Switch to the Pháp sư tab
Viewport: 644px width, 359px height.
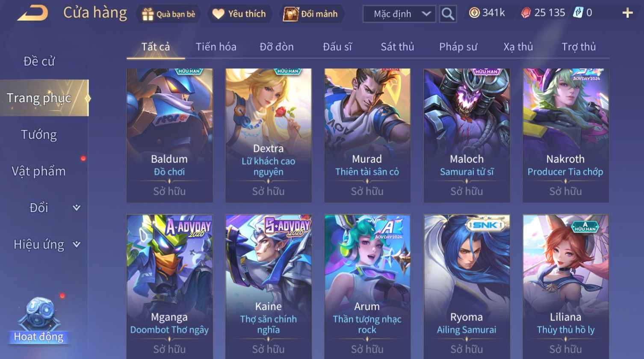[458, 47]
